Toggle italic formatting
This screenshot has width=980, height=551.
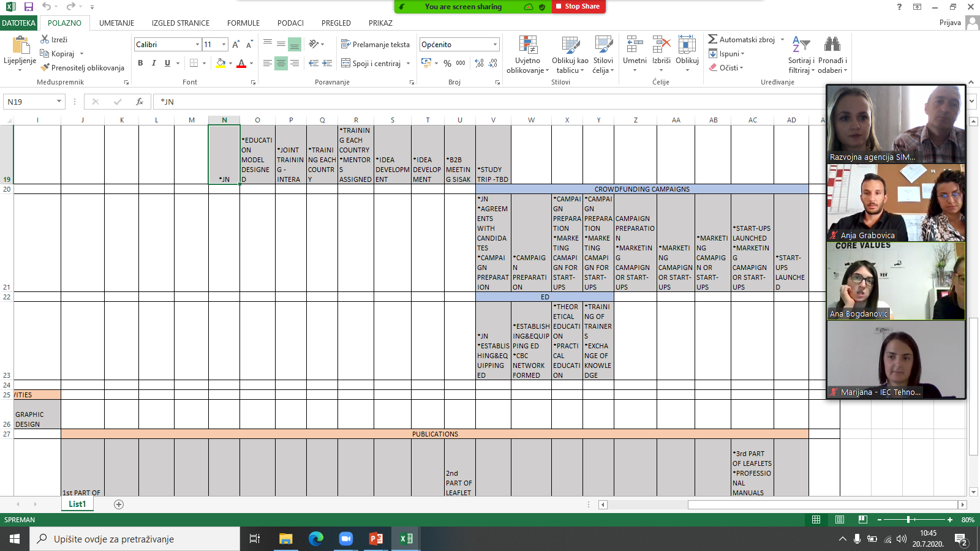(154, 63)
